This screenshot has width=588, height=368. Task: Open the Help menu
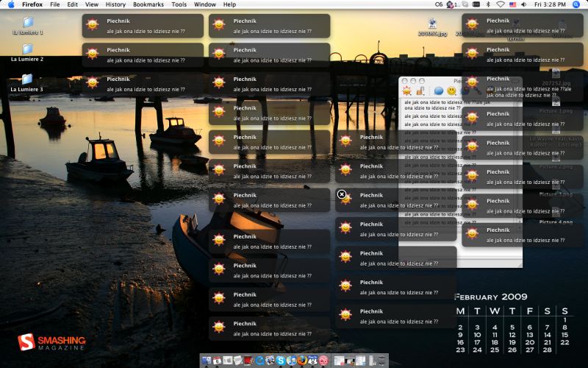tap(229, 4)
